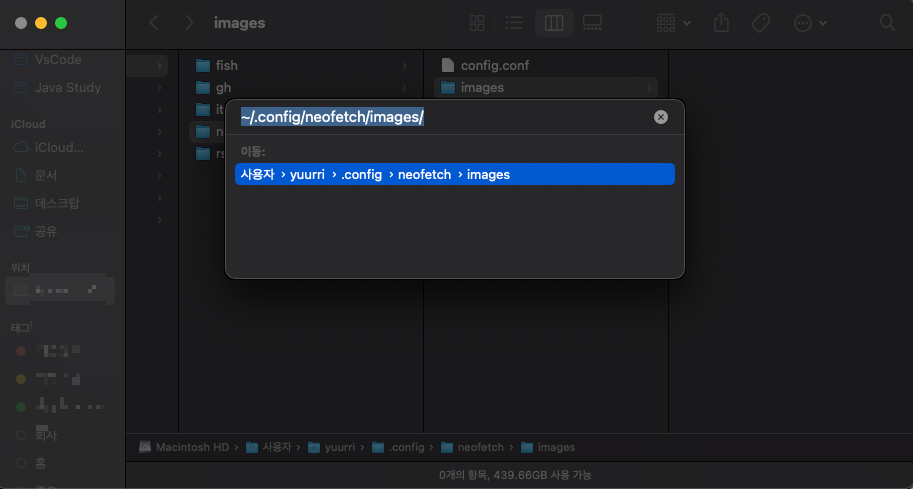Switch to column view
913x489 pixels.
(x=554, y=23)
